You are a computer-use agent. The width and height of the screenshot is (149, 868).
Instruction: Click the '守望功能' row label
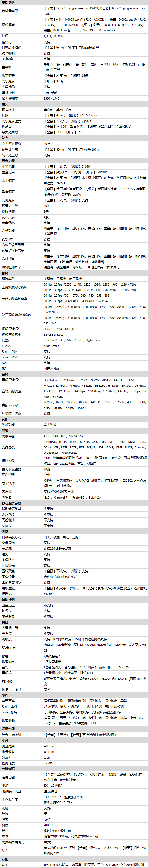click(x=9, y=231)
